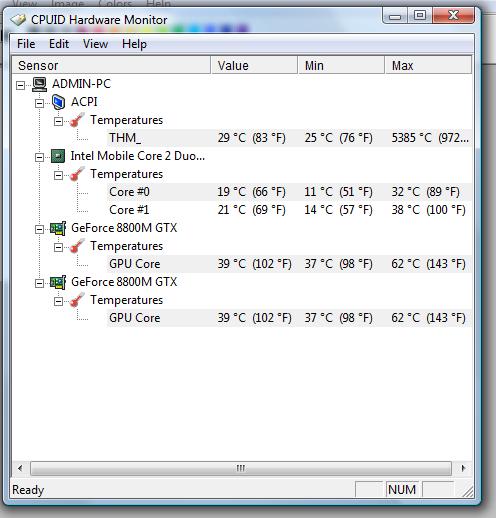
Task: Click the thermometer icon under first GeForce 8800M GTX
Action: tap(77, 246)
